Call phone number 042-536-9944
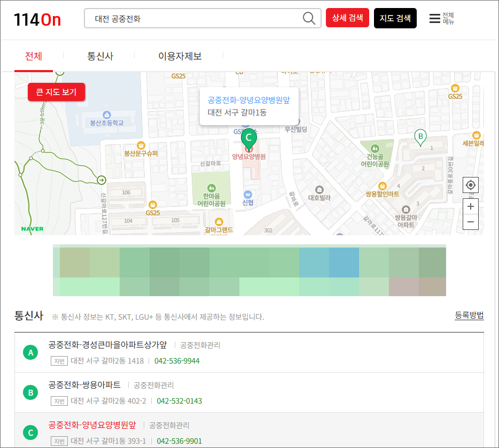 177,361
